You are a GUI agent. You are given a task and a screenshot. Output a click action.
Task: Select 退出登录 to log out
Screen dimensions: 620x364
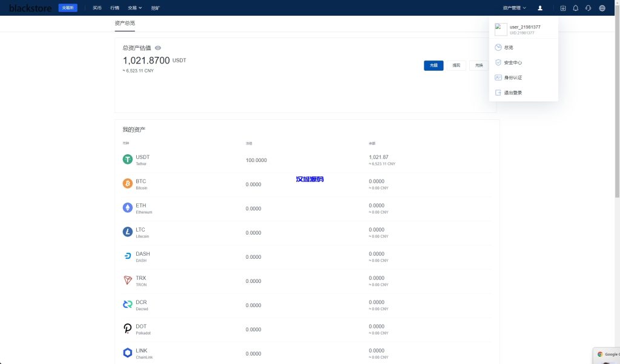512,93
